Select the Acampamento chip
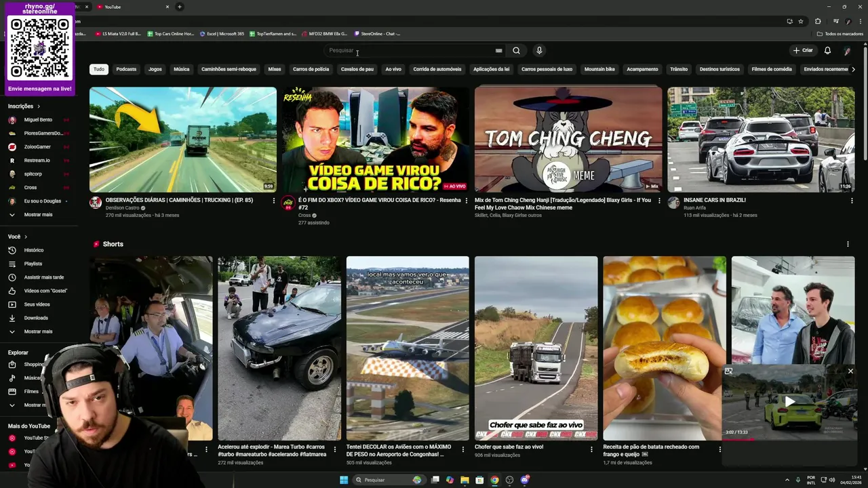Screen dimensions: 868x488 click(x=642, y=69)
